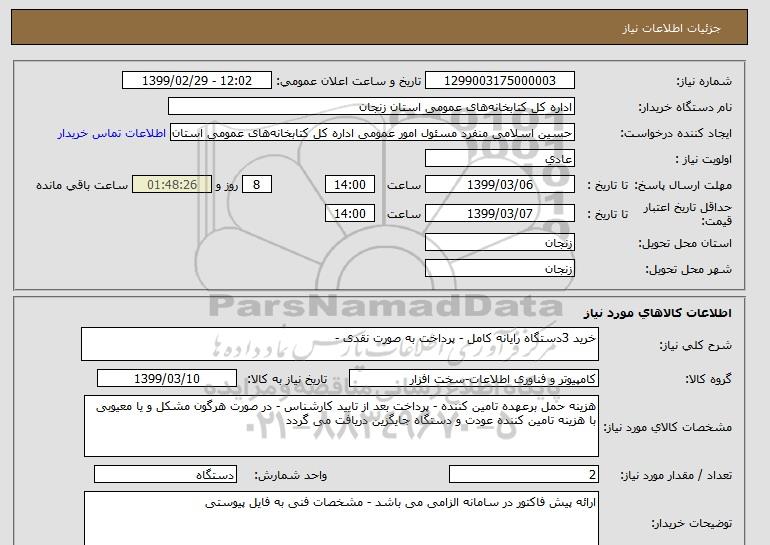Viewport: 770px width, 545px height.
Task: Click the buyer organization name field
Action: [x=371, y=107]
